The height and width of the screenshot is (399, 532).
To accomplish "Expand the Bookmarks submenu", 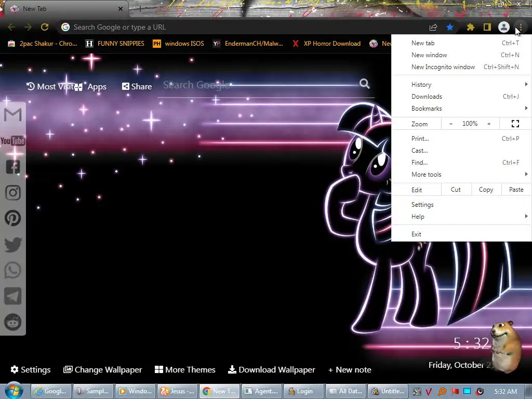I will tap(462, 109).
